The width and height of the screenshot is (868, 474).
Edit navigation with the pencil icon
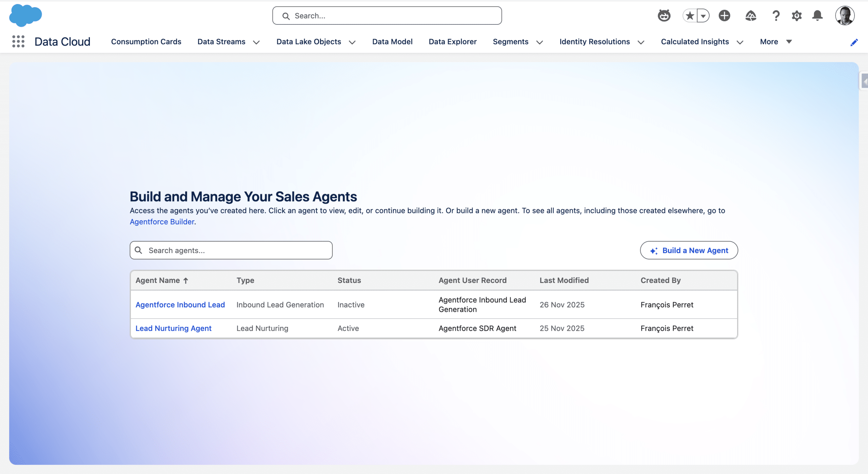coord(854,42)
